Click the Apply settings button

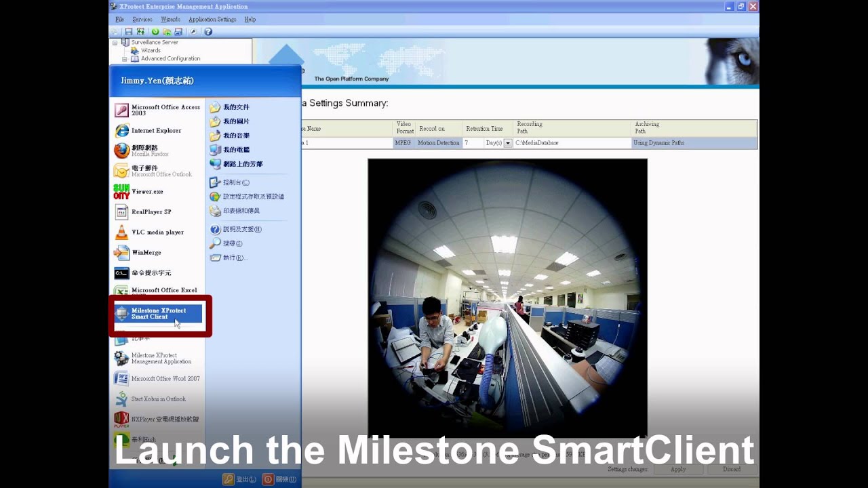[678, 469]
